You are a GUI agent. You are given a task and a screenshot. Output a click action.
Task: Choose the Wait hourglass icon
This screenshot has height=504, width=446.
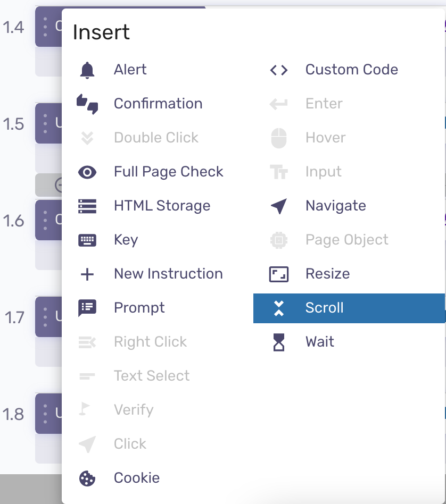tap(279, 342)
